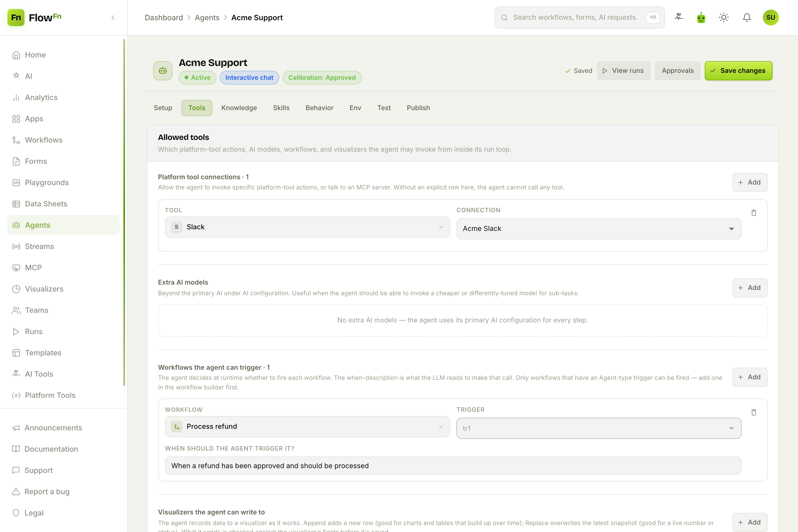
Task: Go to Agents breadcrumb
Action: (207, 17)
